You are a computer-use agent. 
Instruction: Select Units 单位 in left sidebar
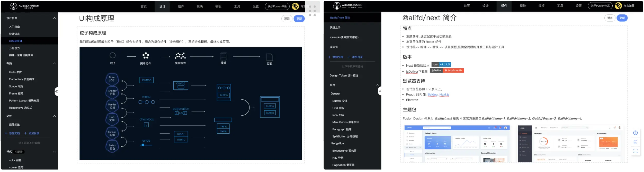(15, 72)
